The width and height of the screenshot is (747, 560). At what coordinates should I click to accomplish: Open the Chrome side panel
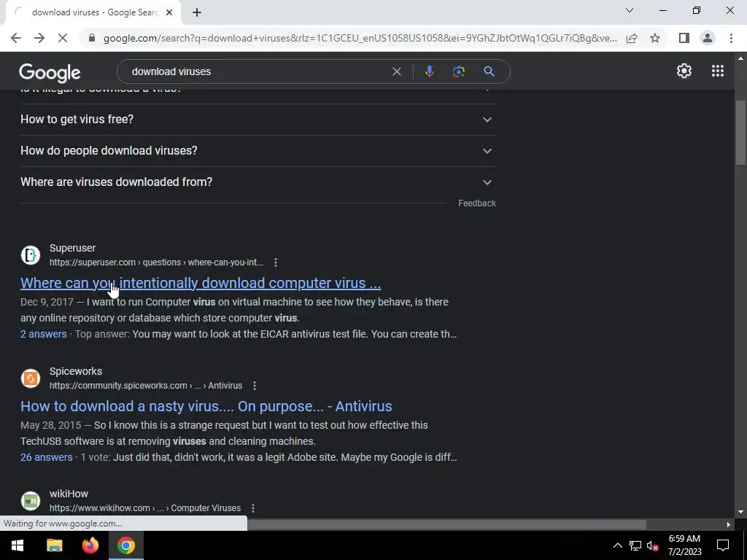[x=684, y=38]
